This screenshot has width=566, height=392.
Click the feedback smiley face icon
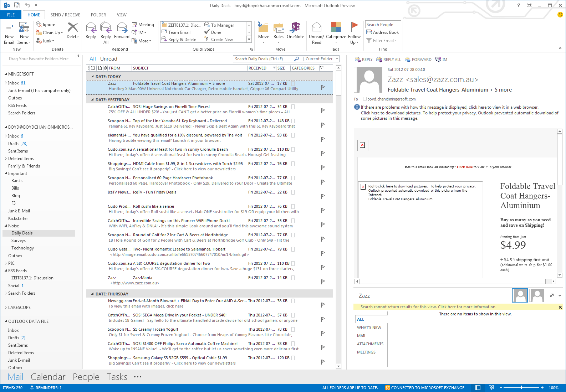(560, 15)
